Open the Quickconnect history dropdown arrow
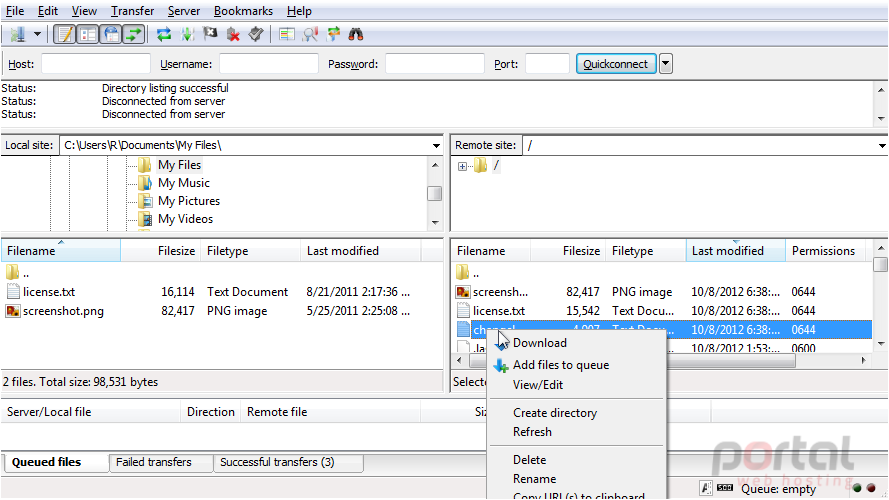Image resolution: width=889 pixels, height=500 pixels. coord(666,64)
